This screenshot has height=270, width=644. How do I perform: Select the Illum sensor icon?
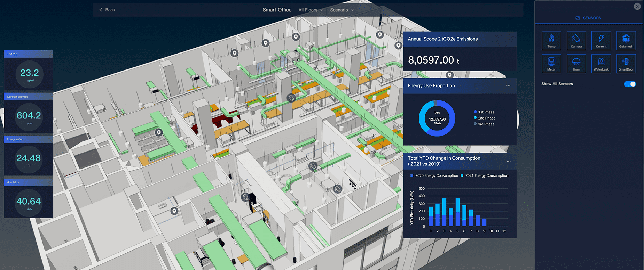tap(576, 64)
